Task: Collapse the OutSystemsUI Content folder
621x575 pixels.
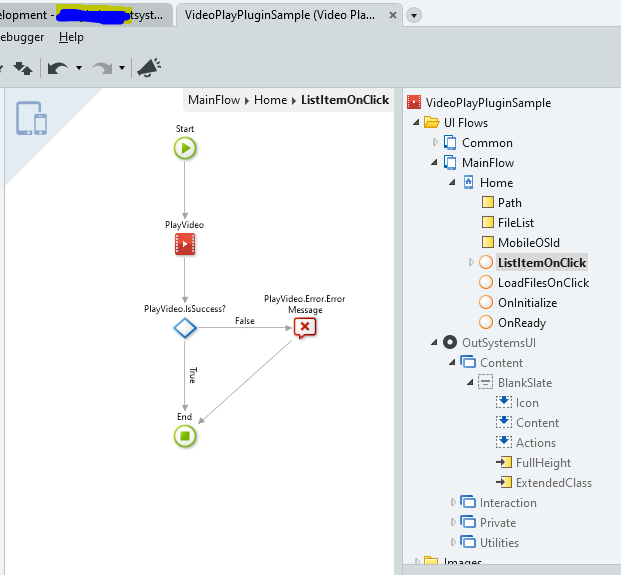Action: pyautogui.click(x=452, y=362)
